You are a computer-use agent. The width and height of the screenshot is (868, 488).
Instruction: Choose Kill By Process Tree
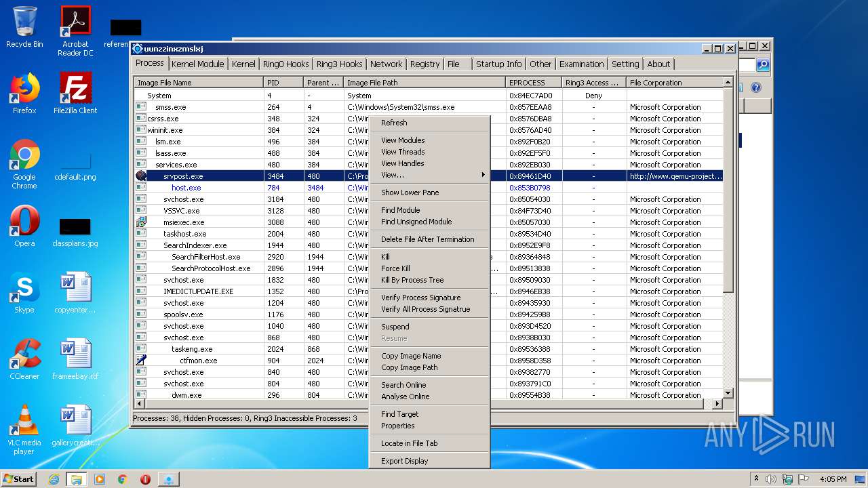(429, 280)
